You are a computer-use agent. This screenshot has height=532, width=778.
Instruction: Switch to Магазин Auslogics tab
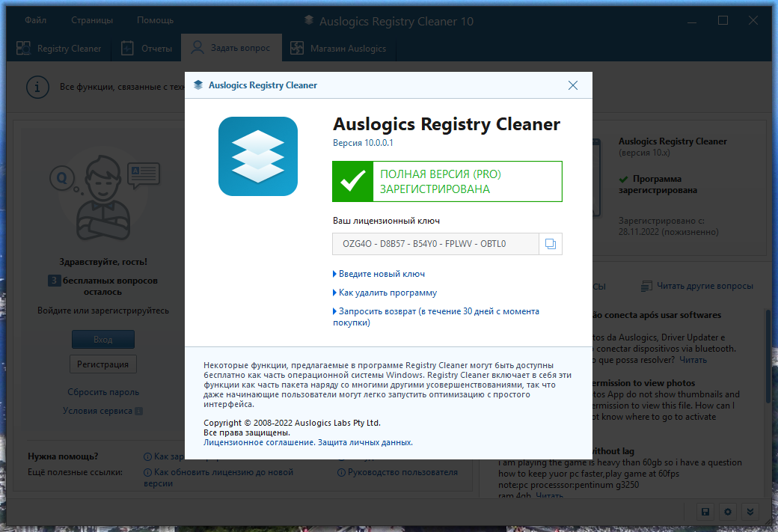pyautogui.click(x=338, y=48)
